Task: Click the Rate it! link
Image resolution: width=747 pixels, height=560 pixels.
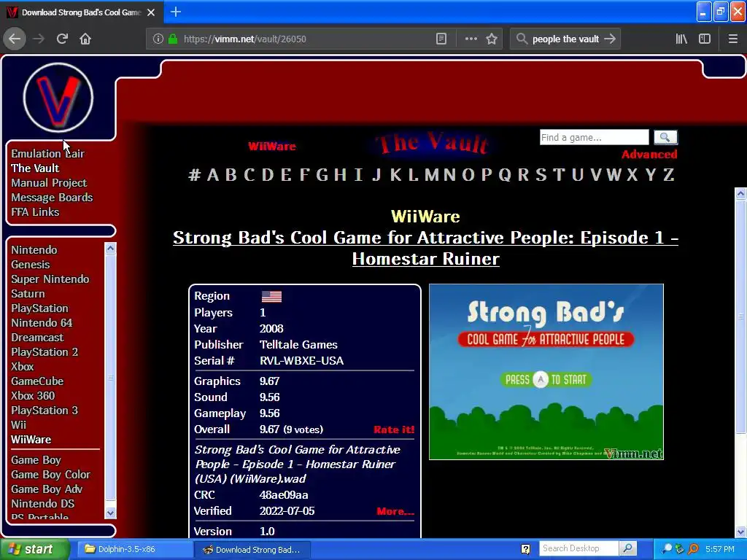Action: tap(393, 429)
